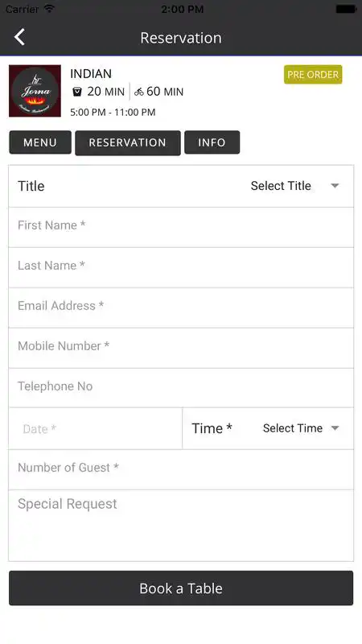Click the Title dropdown arrow
This screenshot has height=644, width=362.
(x=335, y=186)
